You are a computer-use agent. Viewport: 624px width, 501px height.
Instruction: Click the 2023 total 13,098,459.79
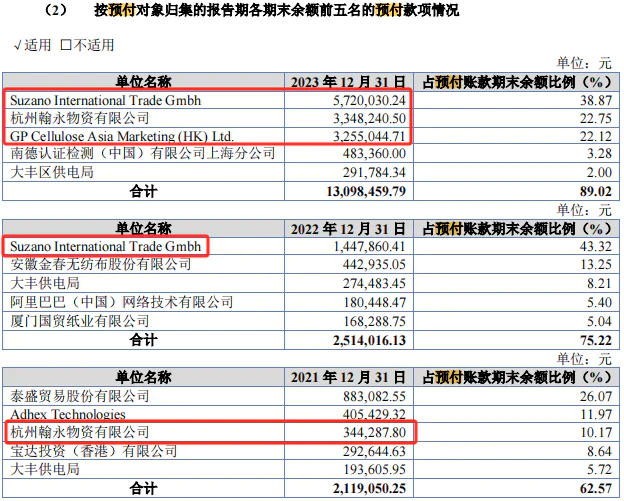click(358, 190)
